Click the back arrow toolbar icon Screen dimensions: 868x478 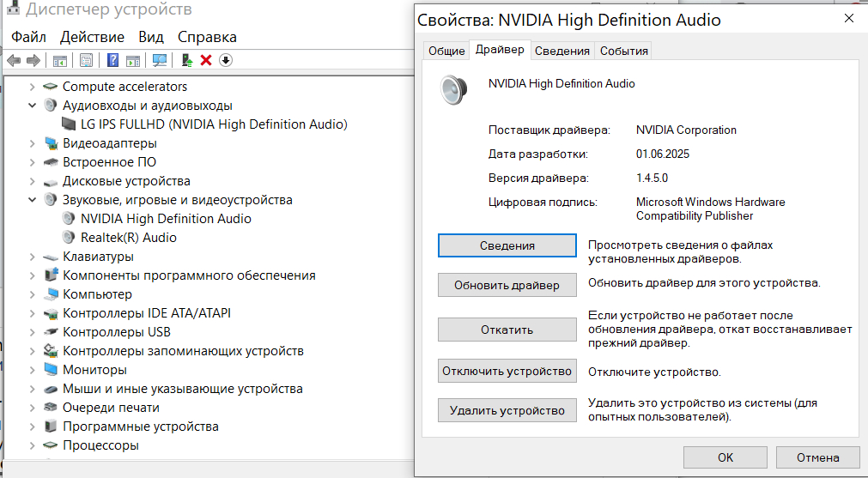coord(14,60)
